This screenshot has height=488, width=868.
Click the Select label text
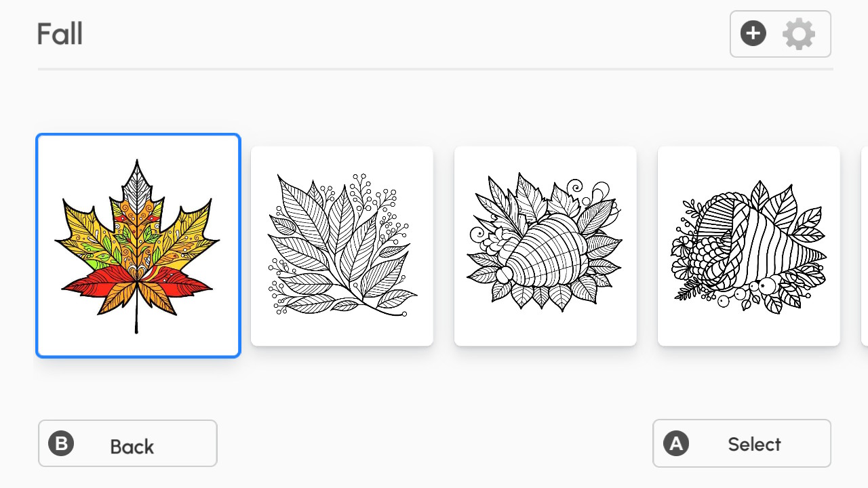pyautogui.click(x=754, y=445)
